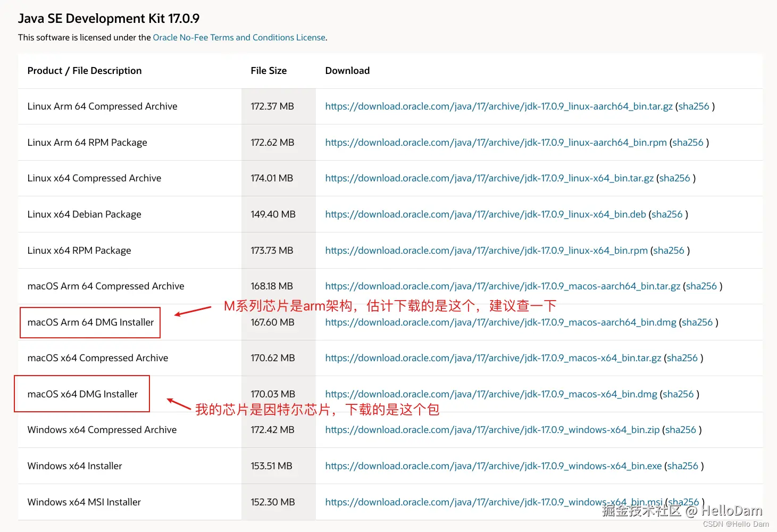777x532 pixels.
Task: Click the 'Download' column header
Action: pyautogui.click(x=347, y=71)
